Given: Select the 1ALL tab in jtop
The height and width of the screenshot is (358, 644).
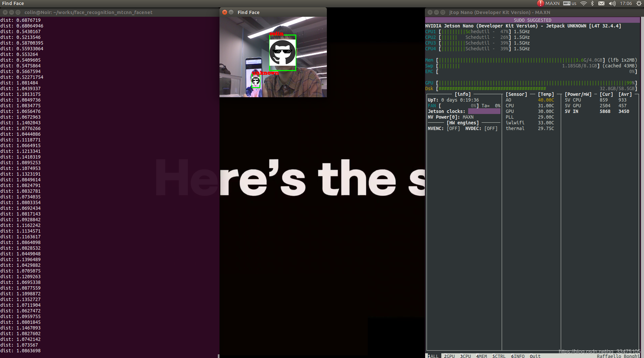Looking at the screenshot, I should click(433, 356).
